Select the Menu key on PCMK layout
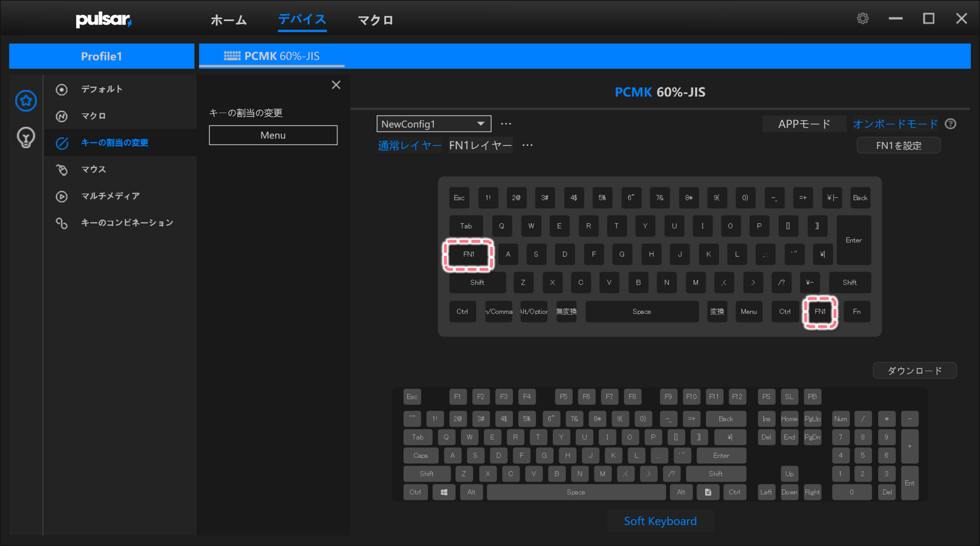 coord(749,312)
